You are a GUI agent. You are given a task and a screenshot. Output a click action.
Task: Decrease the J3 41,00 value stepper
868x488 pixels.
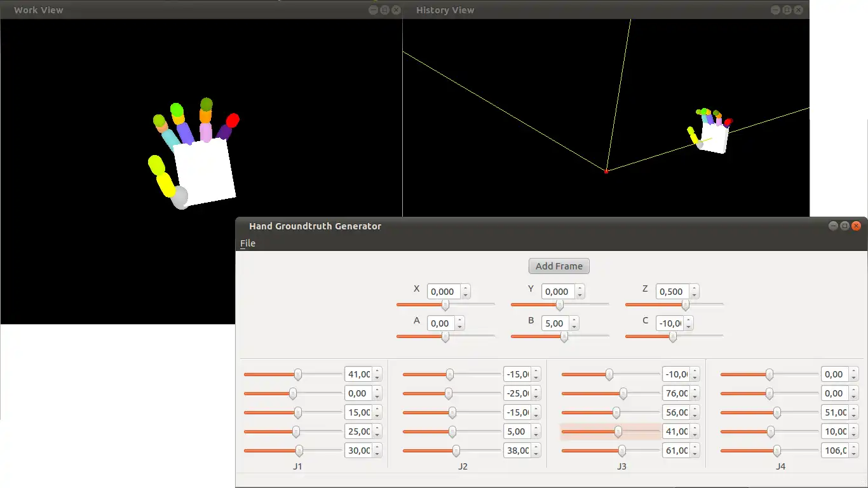click(x=695, y=435)
